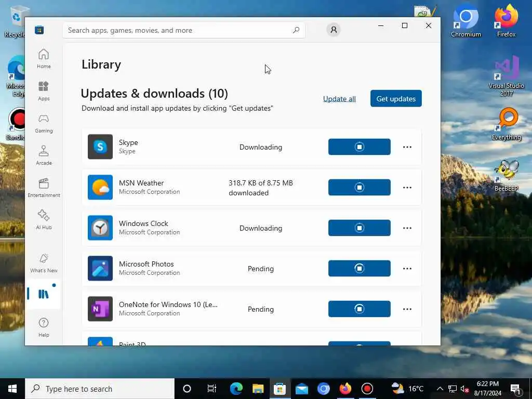Click the OneNote app icon
532x399 pixels.
click(x=100, y=309)
